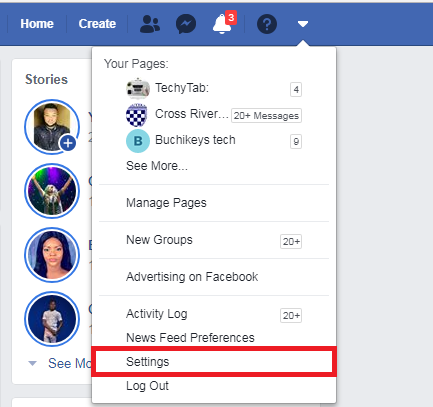
Task: Go to Home in top bar
Action: coord(37,24)
